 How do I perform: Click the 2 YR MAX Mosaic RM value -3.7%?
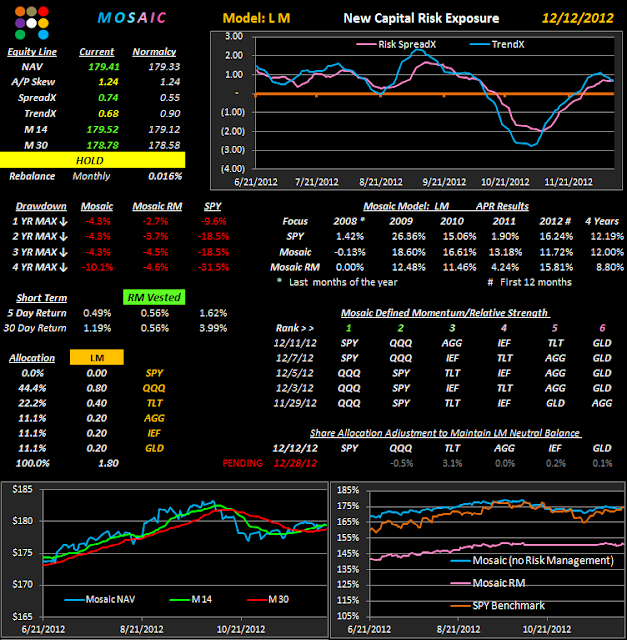click(156, 237)
